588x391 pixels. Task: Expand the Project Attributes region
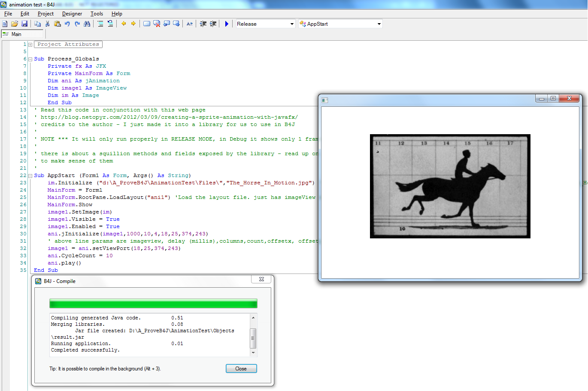(30, 45)
